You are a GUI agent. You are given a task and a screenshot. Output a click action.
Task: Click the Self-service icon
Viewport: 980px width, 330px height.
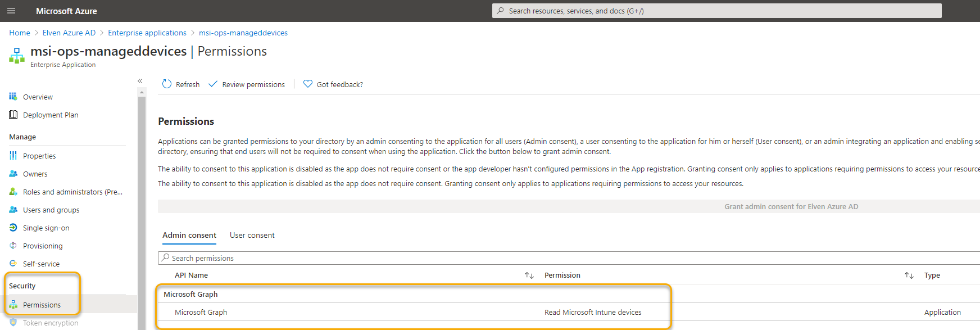pyautogui.click(x=13, y=263)
